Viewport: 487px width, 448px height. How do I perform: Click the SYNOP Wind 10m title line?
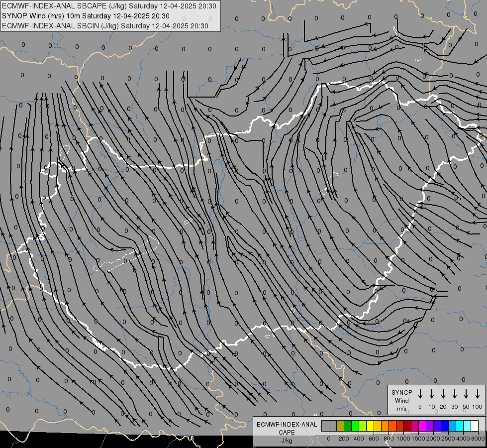tap(86, 16)
